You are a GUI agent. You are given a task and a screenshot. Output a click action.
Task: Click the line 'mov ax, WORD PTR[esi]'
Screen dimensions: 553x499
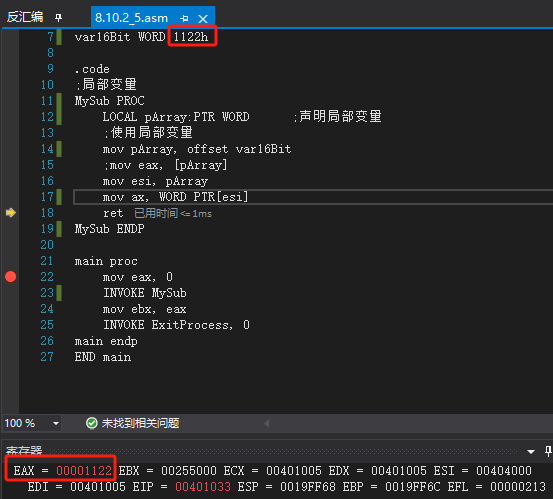[x=175, y=197]
